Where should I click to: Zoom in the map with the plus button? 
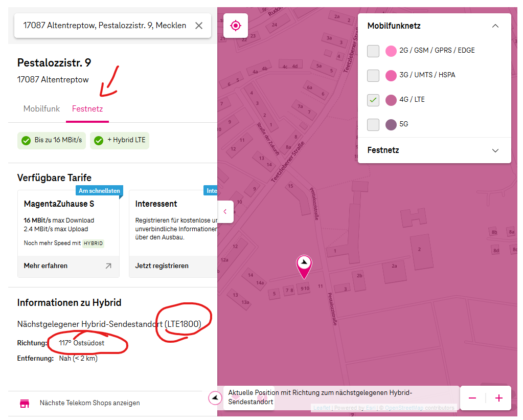499,398
